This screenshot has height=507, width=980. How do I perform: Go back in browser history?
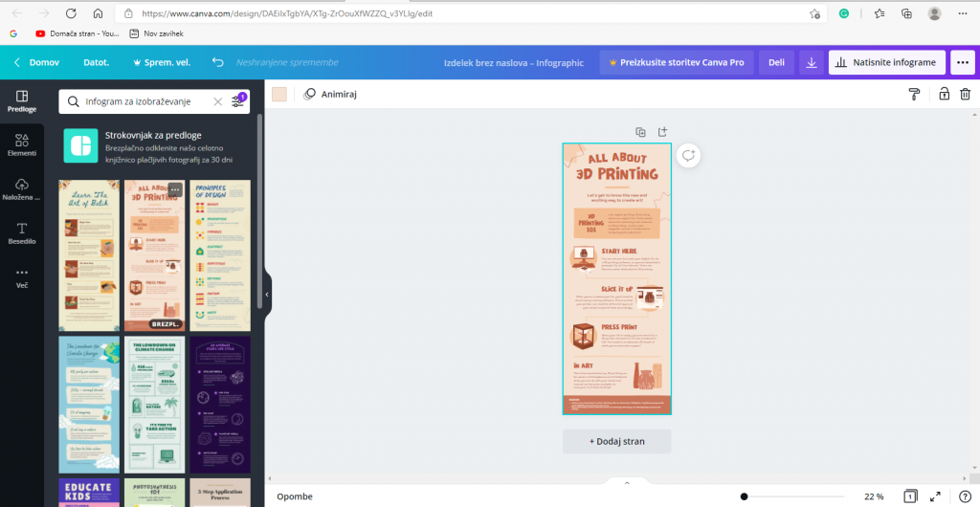[x=17, y=13]
